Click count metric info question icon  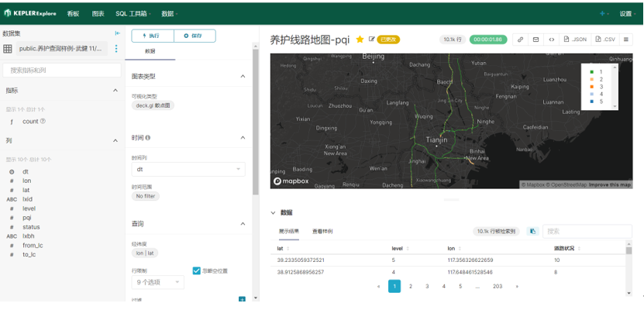[x=43, y=122]
